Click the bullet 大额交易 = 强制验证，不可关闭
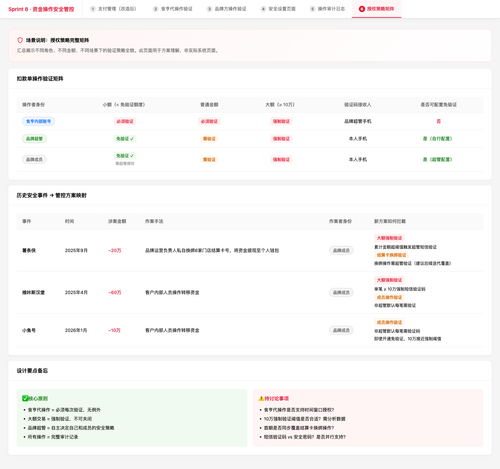The image size is (500, 469). [x=60, y=419]
